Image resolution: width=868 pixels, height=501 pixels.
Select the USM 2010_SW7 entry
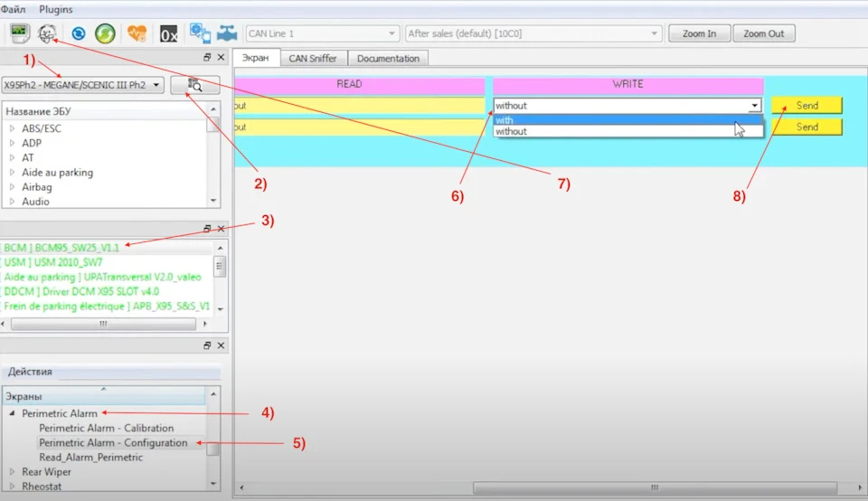53,262
